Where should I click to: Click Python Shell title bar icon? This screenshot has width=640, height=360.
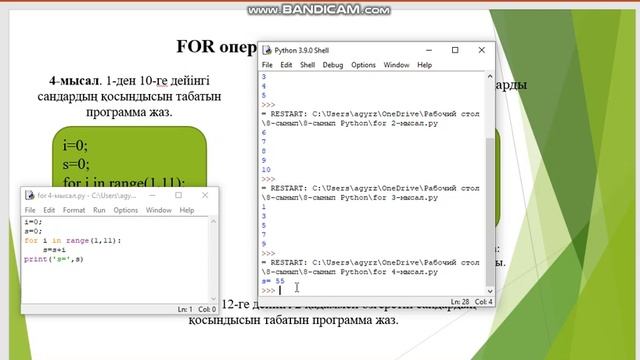[x=267, y=50]
